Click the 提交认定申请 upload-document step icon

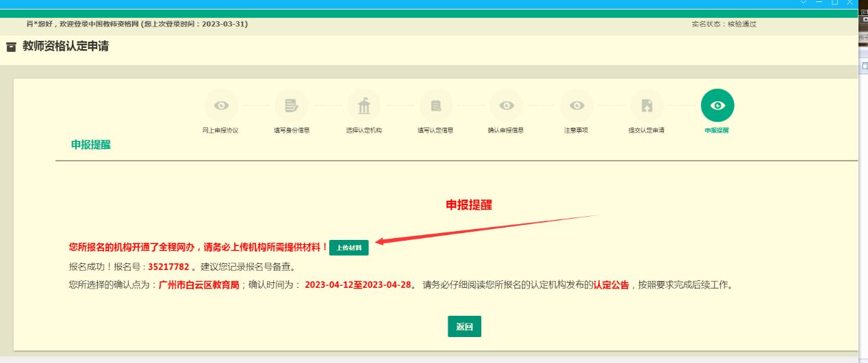pos(646,106)
